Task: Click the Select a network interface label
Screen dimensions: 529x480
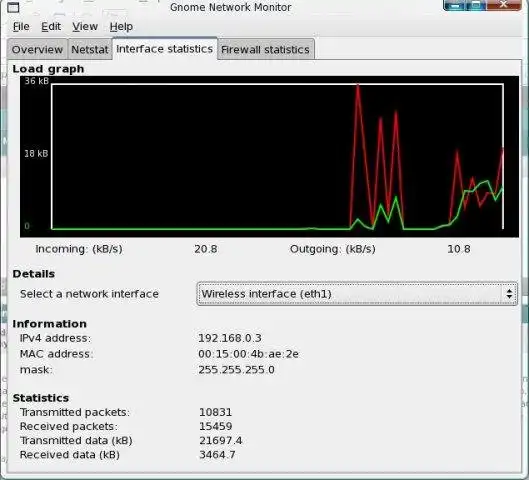Action: 89,294
